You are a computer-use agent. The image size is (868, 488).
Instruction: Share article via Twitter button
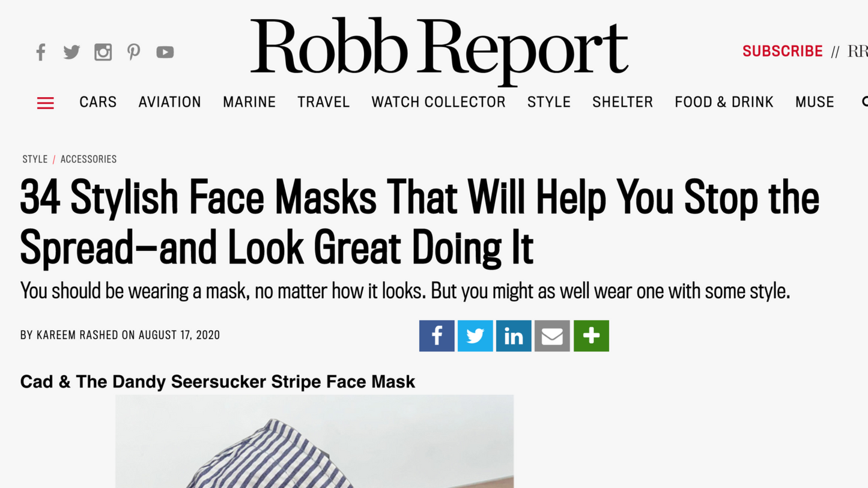(475, 336)
